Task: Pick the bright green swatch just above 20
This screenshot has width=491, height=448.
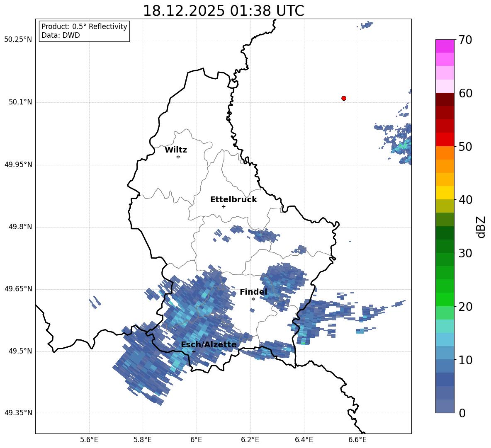Action: click(445, 300)
